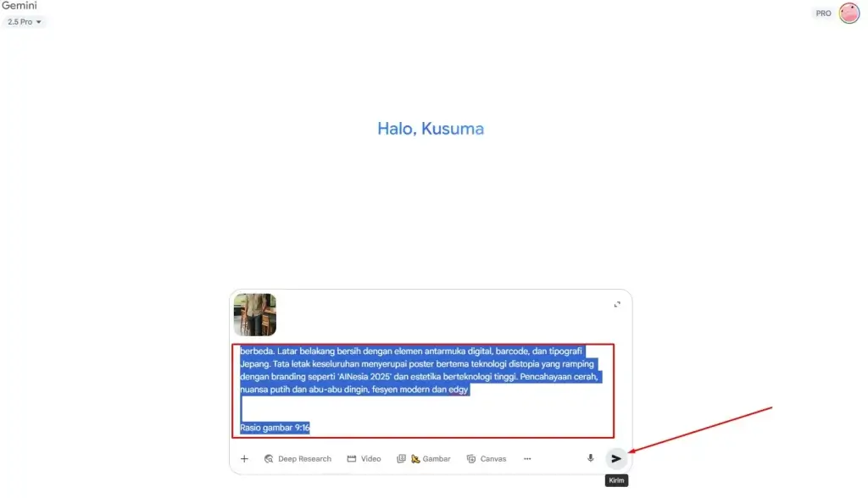Click the magnifier icon of Deep Research
Screen dimensions: 868x498
tap(269, 459)
